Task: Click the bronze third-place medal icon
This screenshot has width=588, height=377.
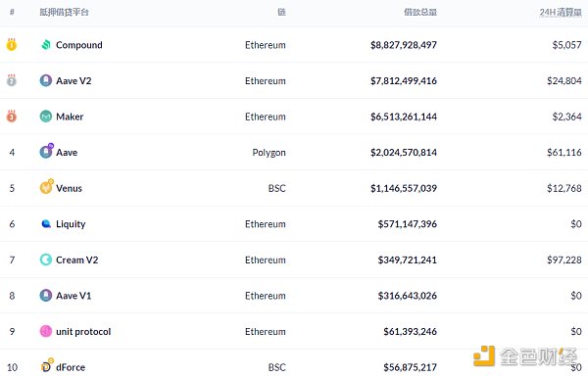Action: click(12, 116)
